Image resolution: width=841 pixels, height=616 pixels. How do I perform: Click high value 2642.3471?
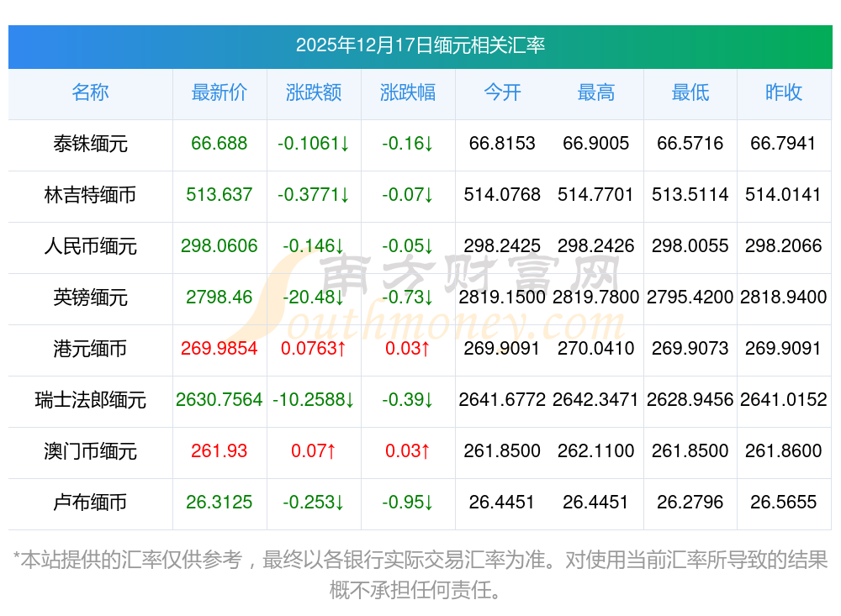(x=596, y=399)
